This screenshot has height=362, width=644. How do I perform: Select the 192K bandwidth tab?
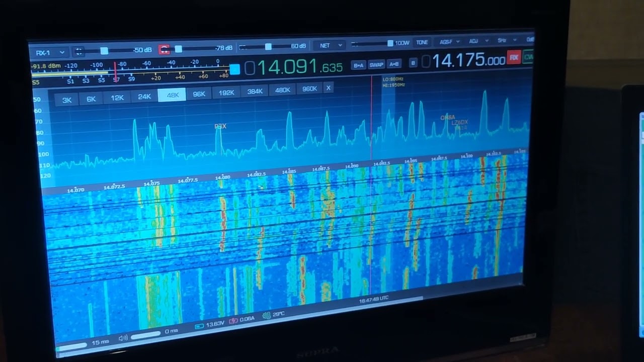point(226,93)
